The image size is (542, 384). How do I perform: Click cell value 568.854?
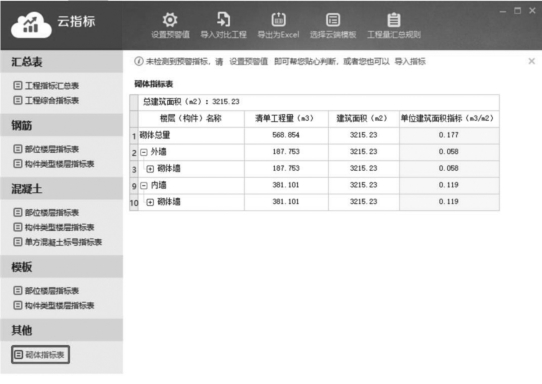coord(286,135)
